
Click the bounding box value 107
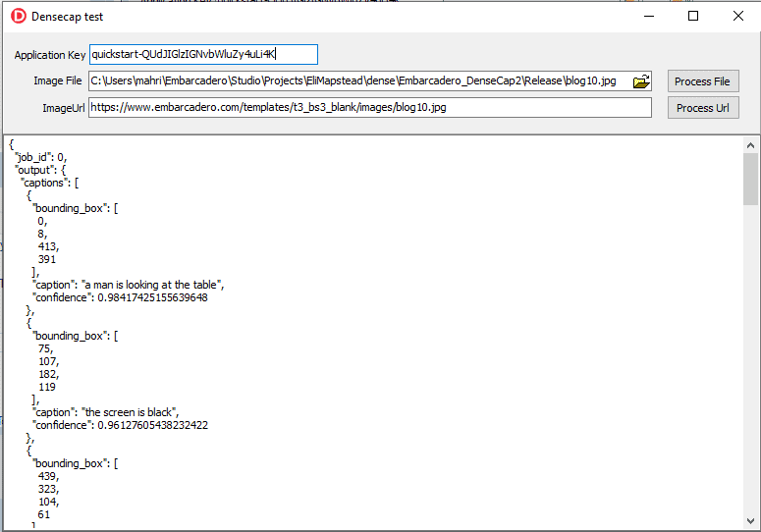48,361
